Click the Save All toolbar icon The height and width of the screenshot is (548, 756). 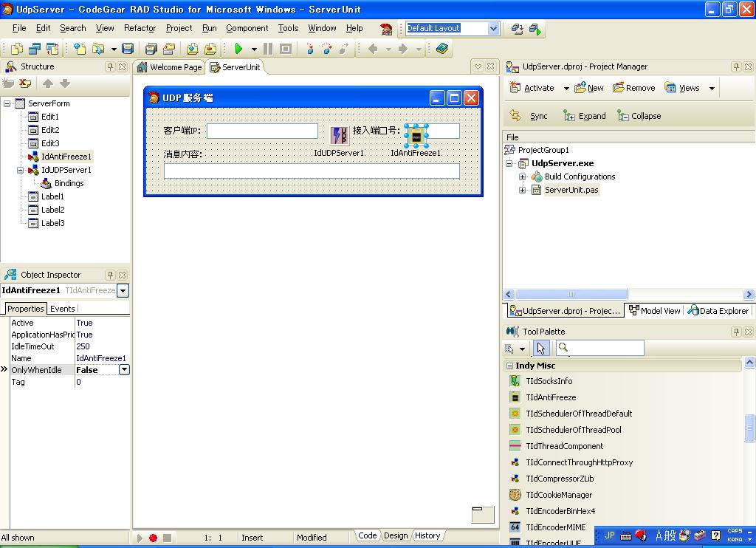[151, 49]
